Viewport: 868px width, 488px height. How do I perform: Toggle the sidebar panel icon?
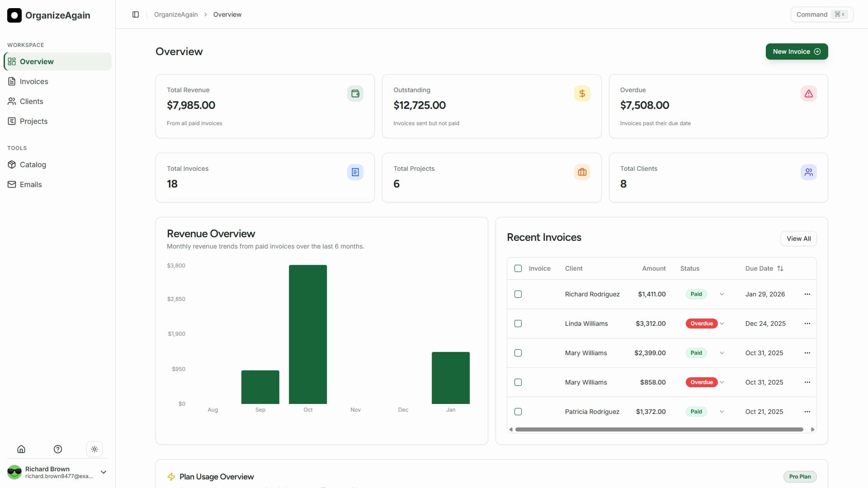tap(136, 14)
